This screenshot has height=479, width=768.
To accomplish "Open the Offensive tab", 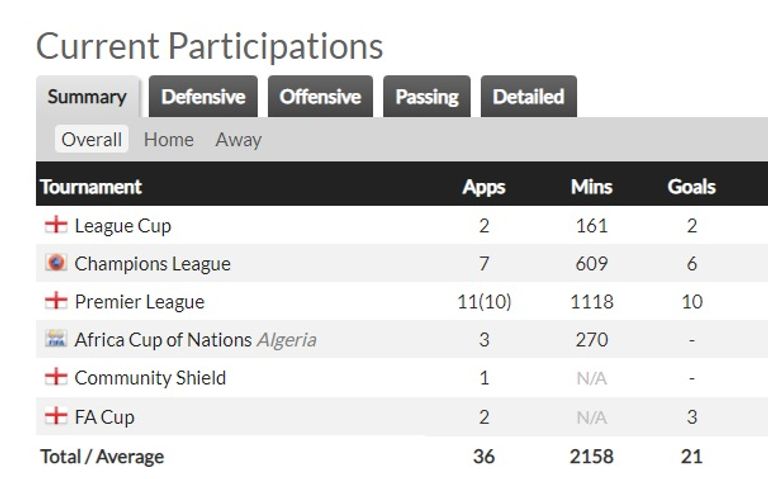I will [x=320, y=97].
